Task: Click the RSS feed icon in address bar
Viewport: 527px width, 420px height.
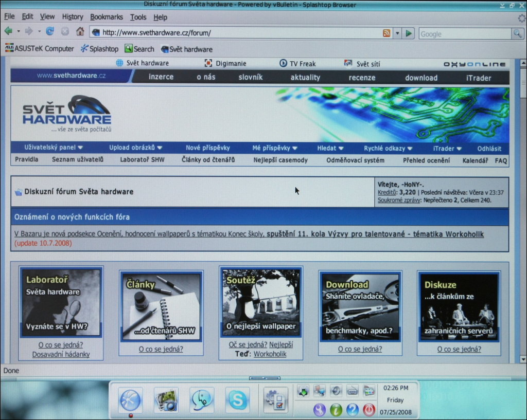Action: [x=386, y=33]
